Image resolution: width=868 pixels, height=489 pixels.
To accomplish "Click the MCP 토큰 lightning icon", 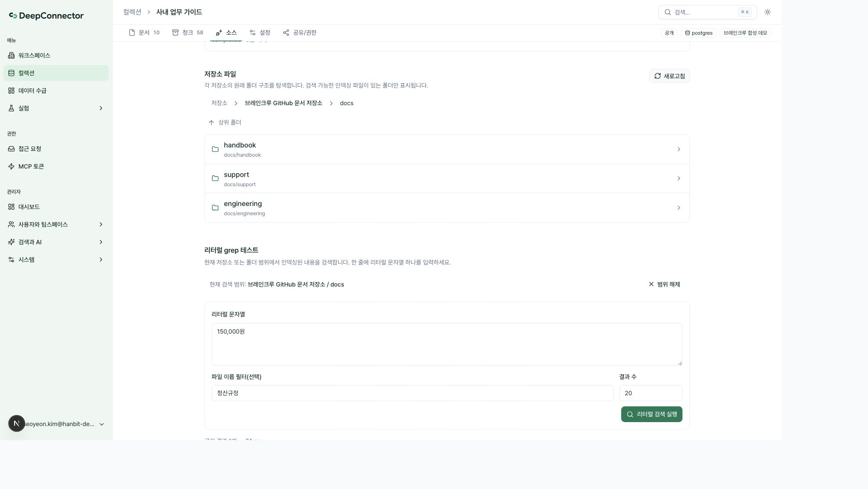I will [x=11, y=166].
